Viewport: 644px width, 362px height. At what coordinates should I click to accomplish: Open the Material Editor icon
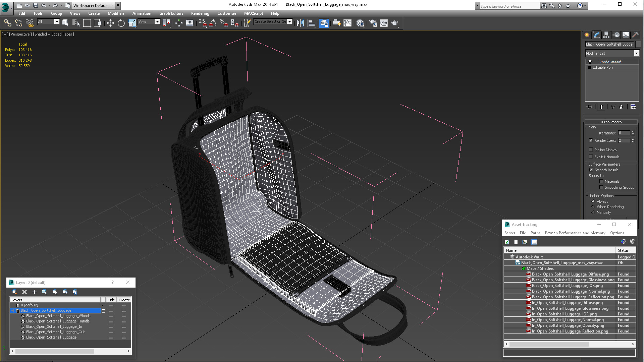(x=360, y=23)
